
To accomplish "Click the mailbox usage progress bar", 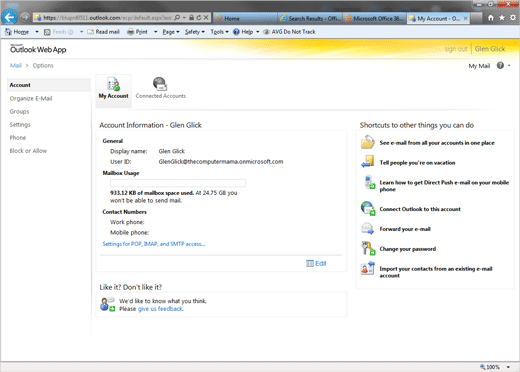I will (178, 183).
